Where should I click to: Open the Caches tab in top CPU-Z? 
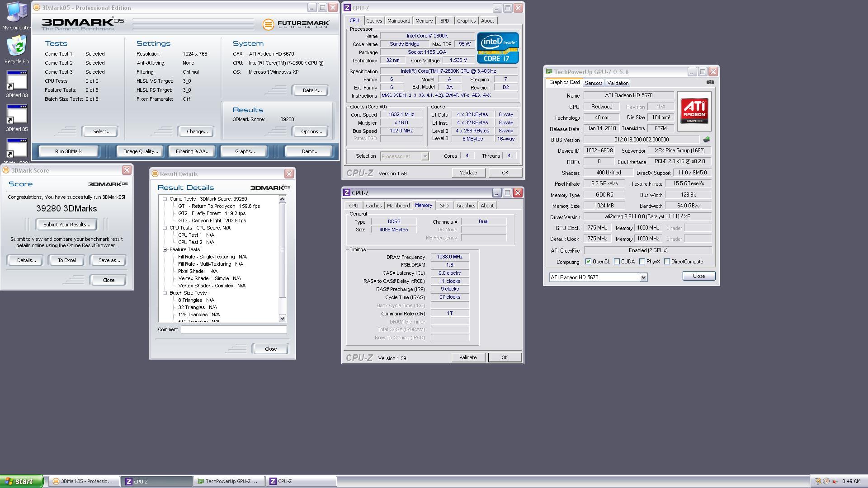[x=374, y=21]
